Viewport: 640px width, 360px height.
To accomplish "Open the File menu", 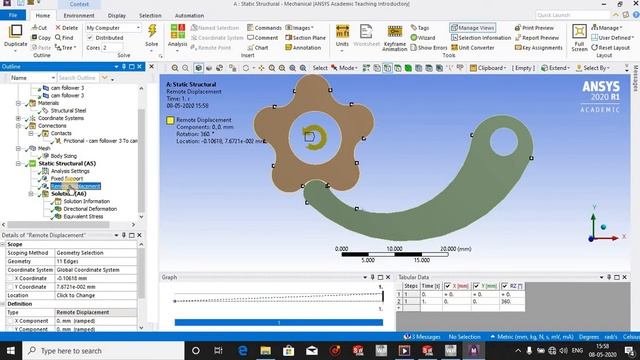I will pyautogui.click(x=13, y=15).
